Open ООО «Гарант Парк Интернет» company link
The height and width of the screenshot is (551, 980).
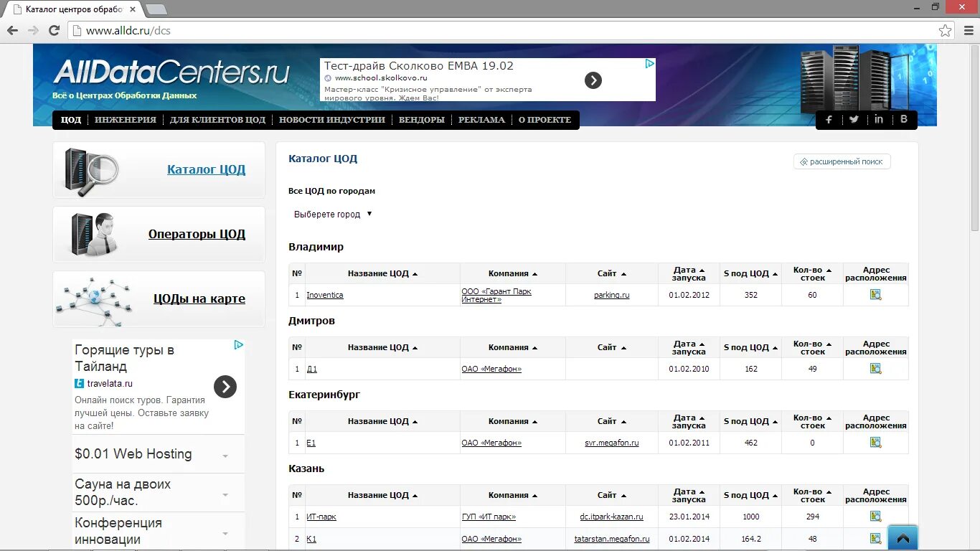tap(496, 295)
